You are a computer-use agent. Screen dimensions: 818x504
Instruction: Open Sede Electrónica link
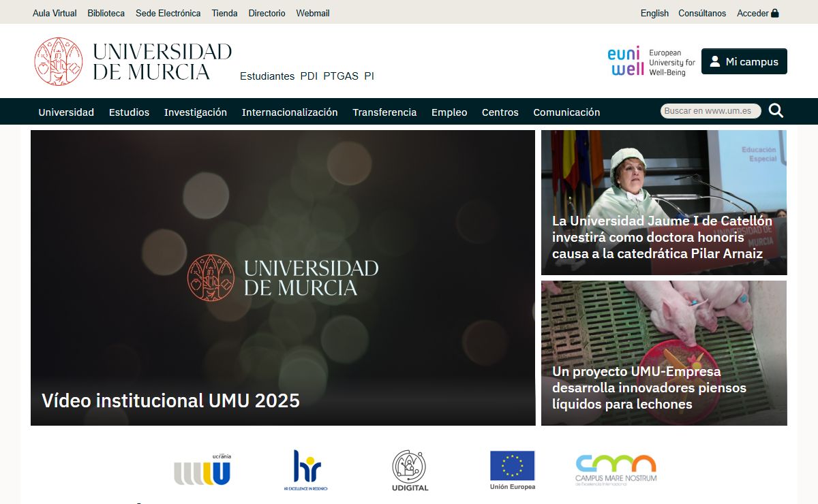168,13
